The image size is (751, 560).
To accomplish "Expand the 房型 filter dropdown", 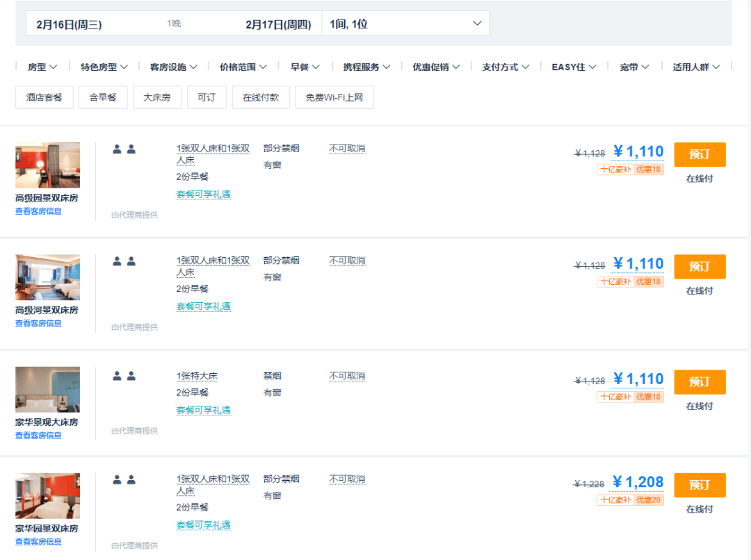I will [42, 67].
